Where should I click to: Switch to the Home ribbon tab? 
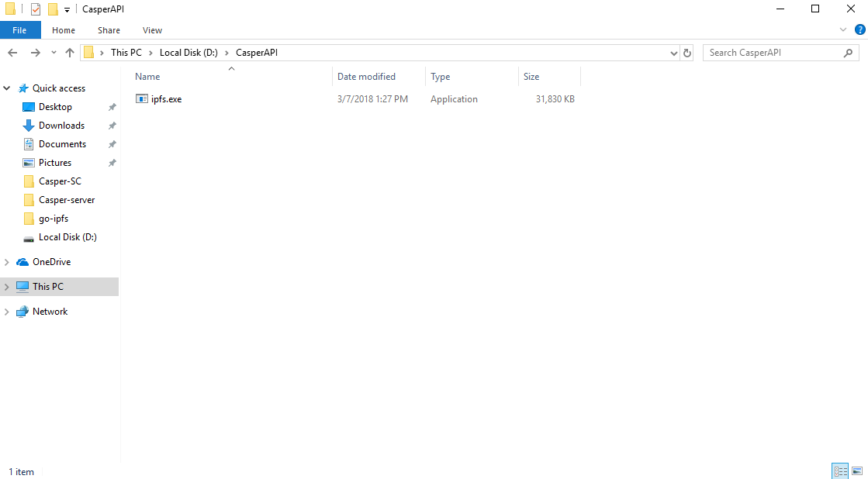pyautogui.click(x=64, y=30)
